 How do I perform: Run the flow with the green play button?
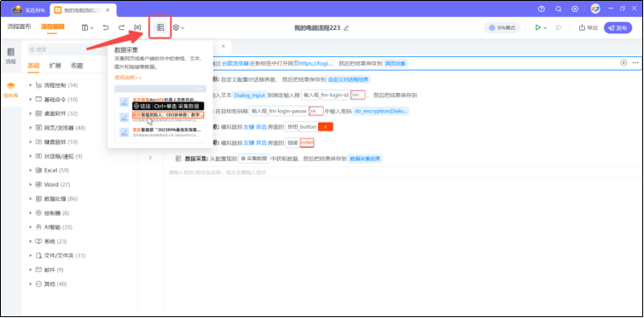537,28
